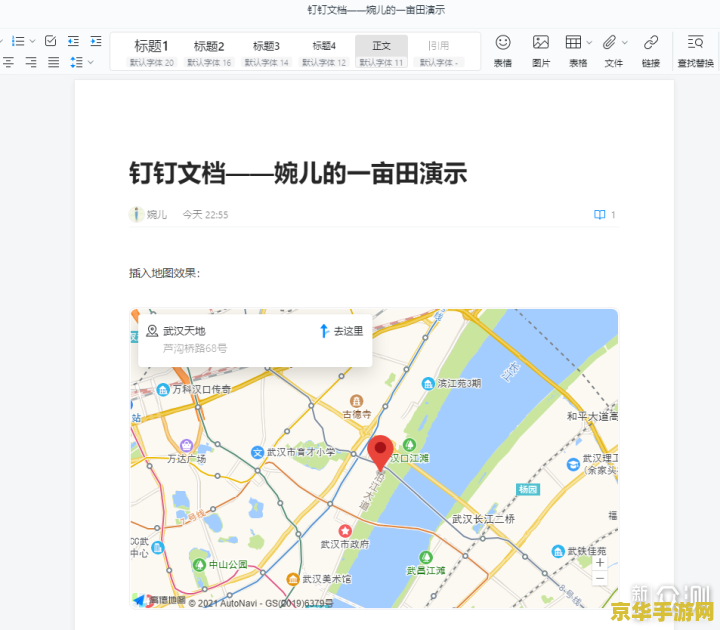
Task: Open the ordered list style dropdown arrow
Action: pos(33,41)
